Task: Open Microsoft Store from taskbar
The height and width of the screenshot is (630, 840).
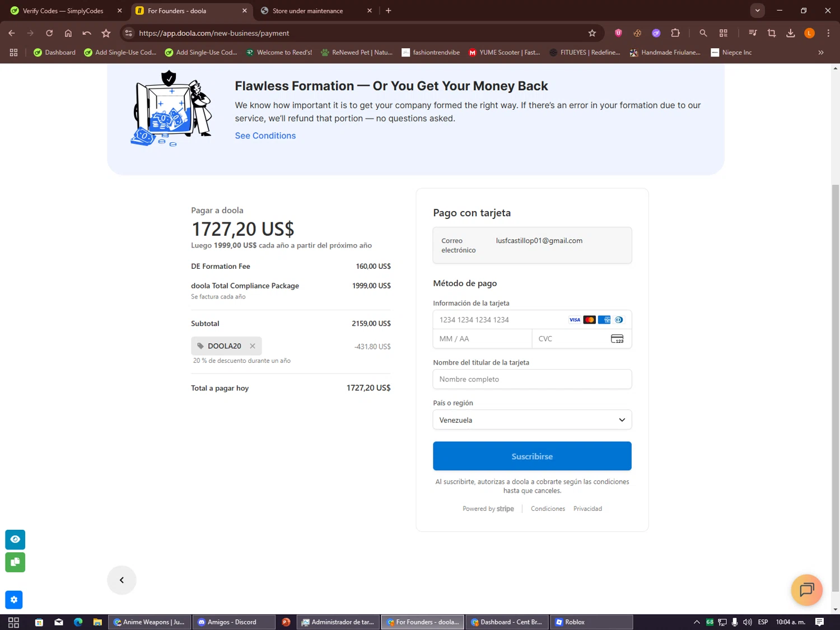Action: 39,622
